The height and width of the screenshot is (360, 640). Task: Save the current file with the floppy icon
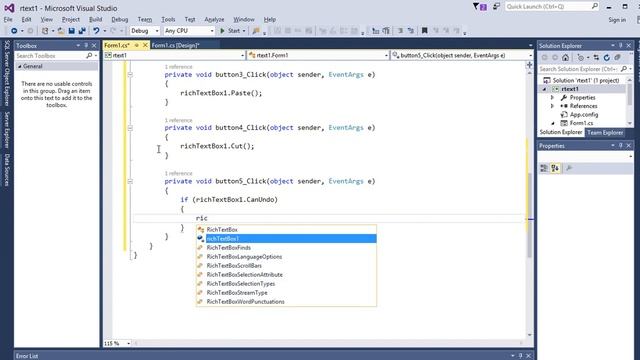(71, 31)
